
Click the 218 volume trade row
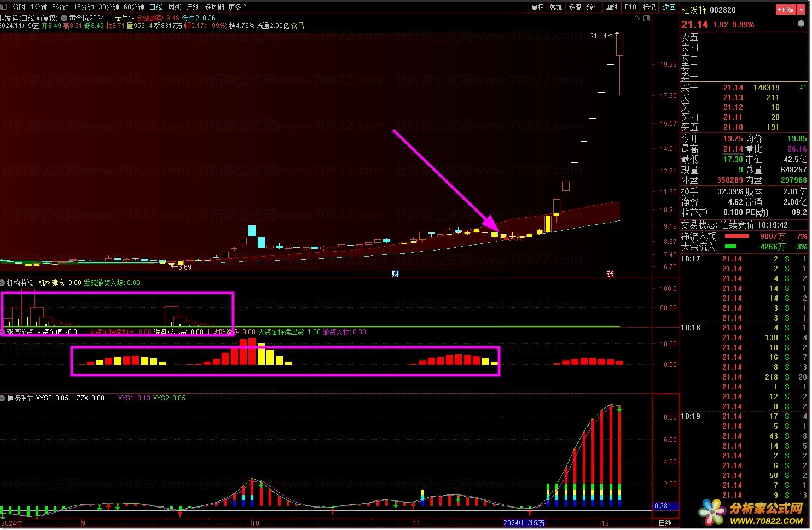pyautogui.click(x=744, y=377)
